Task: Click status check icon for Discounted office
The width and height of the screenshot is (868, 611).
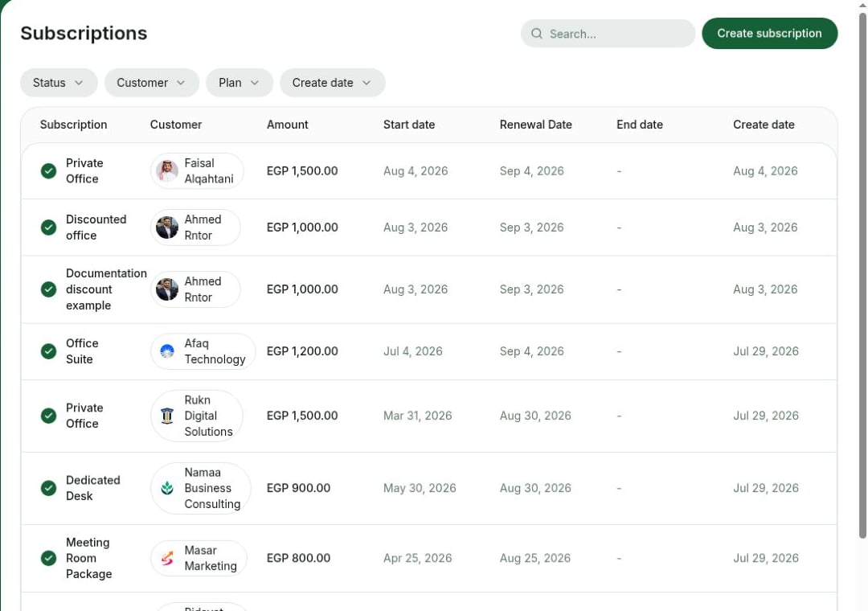Action: tap(49, 228)
